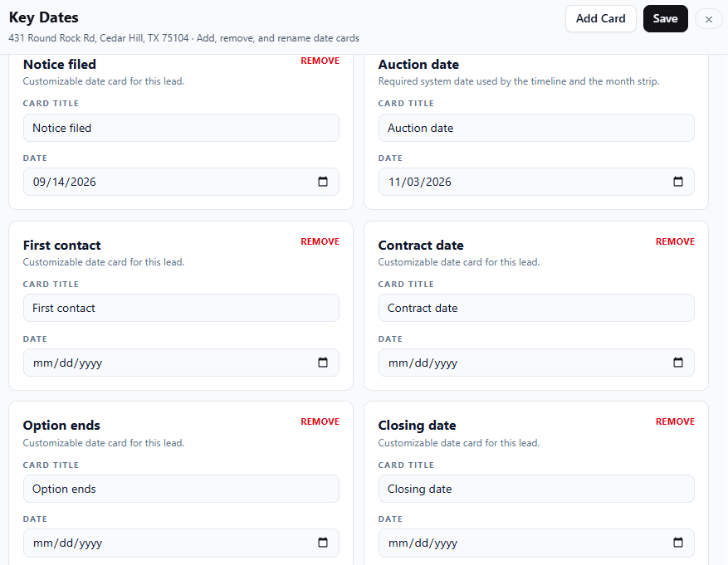Remove the Closing date card
The image size is (728, 565).
675,421
